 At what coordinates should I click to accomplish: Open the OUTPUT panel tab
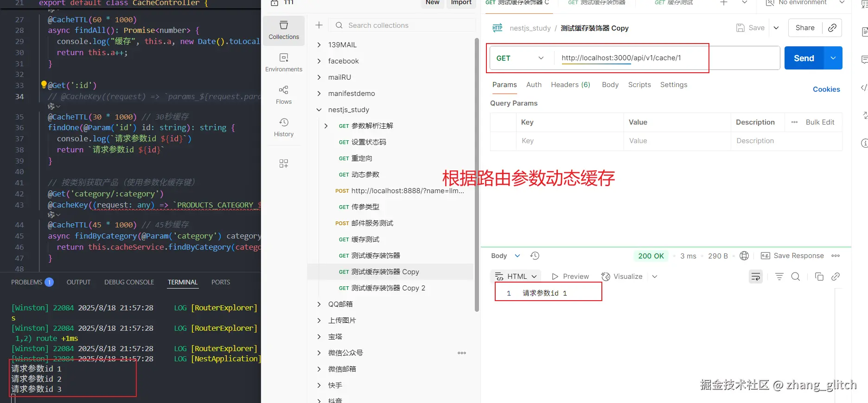pyautogui.click(x=78, y=282)
